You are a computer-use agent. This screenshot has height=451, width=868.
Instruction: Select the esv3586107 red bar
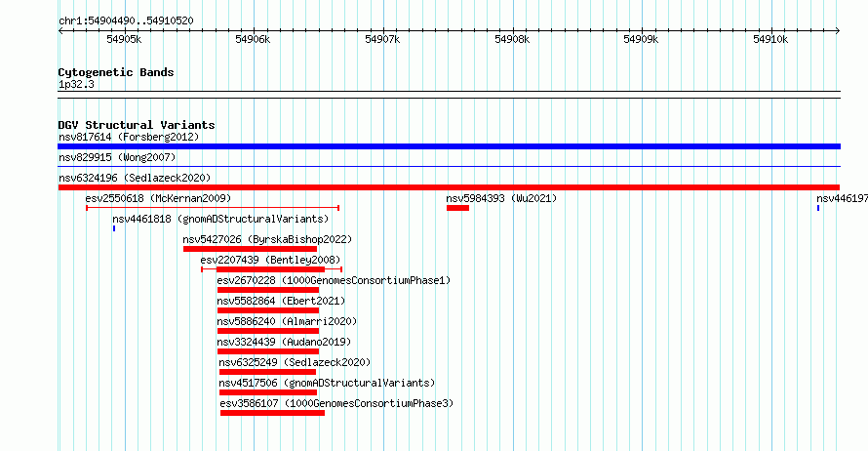pos(272,413)
